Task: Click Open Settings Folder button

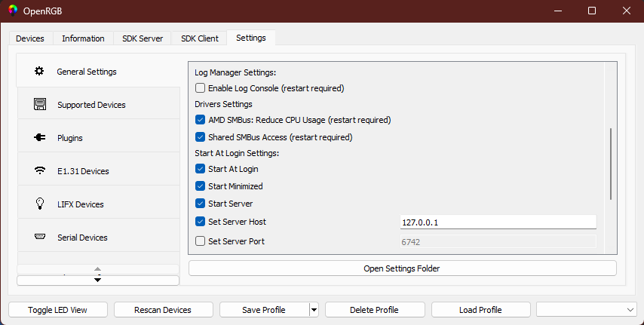Action: (403, 268)
